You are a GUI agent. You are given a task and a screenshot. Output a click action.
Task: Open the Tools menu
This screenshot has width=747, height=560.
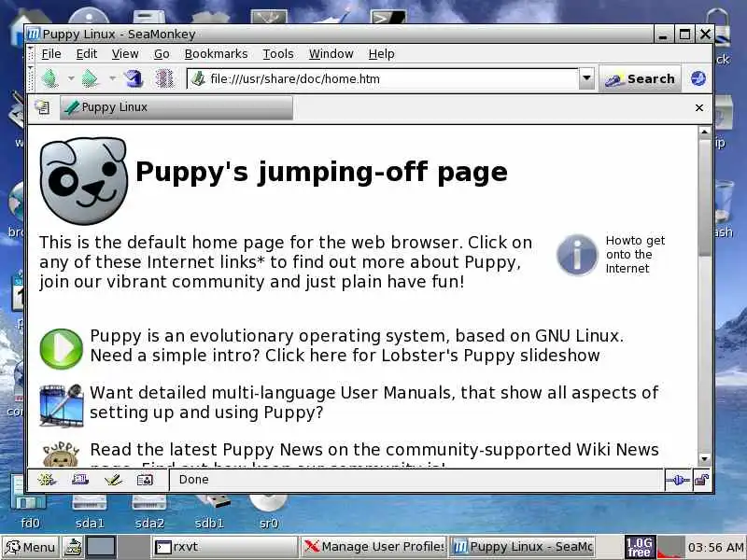[x=278, y=54]
